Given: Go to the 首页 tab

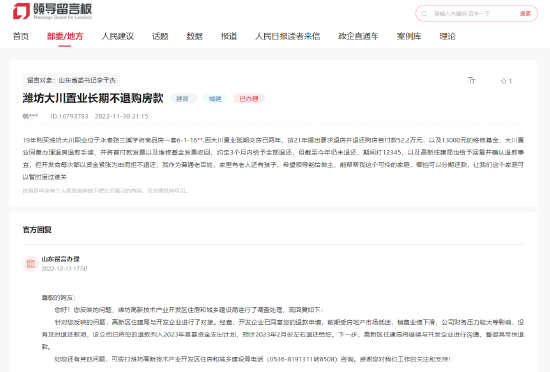Looking at the screenshot, I should pyautogui.click(x=21, y=36).
